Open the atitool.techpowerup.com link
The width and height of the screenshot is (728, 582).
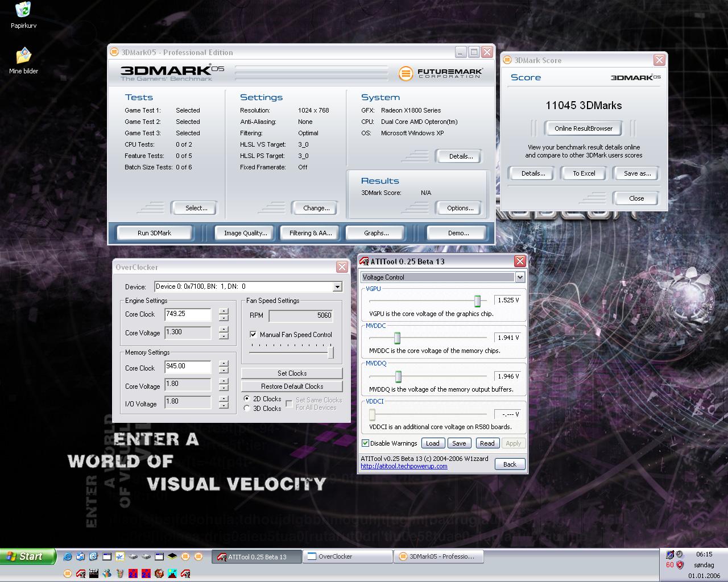(x=404, y=466)
